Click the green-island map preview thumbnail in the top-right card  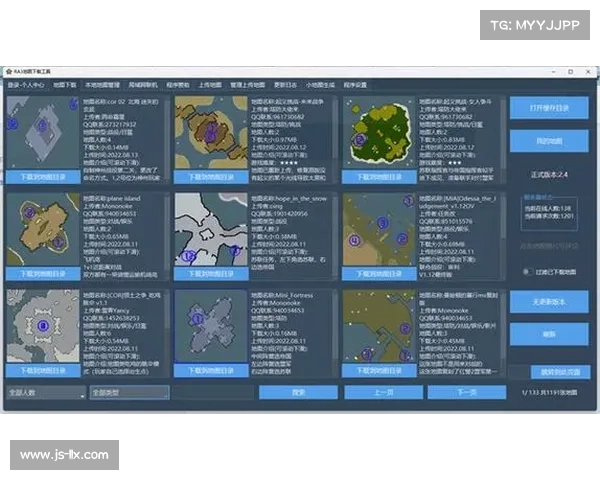point(379,132)
